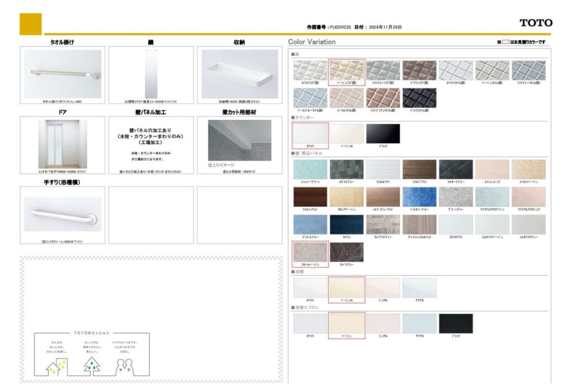The width and height of the screenshot is (566, 392).
Task: Click the TOTO logo in the header
Action: coord(536,23)
